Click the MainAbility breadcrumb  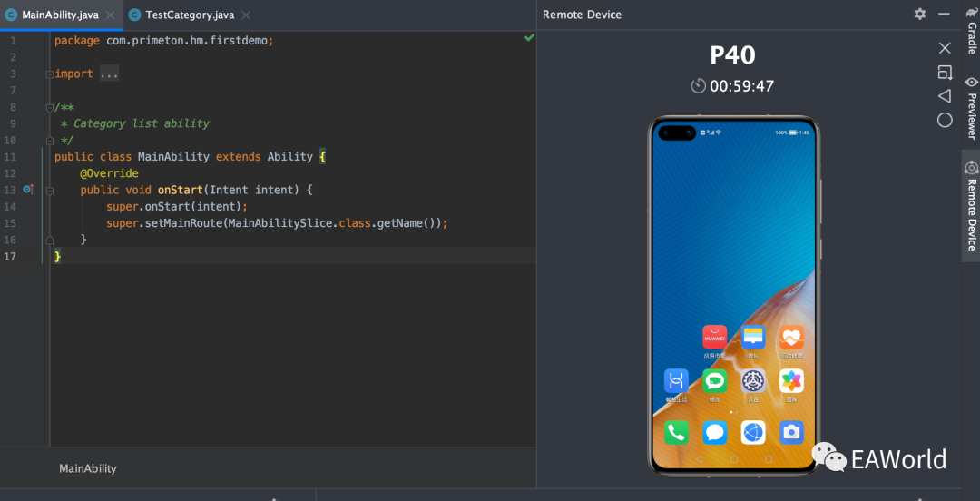(87, 467)
